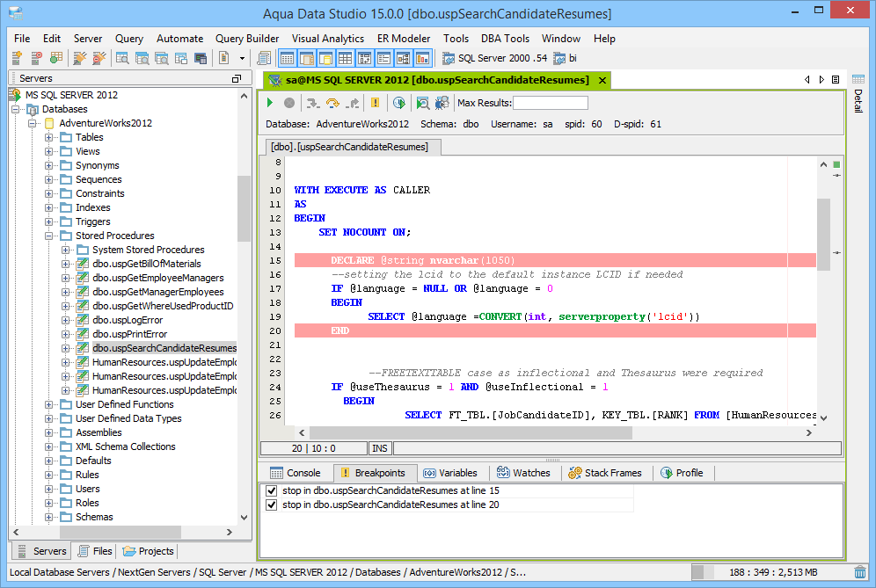The height and width of the screenshot is (588, 876).
Task: Click the scroll script icon in main toolbar
Action: click(x=264, y=57)
